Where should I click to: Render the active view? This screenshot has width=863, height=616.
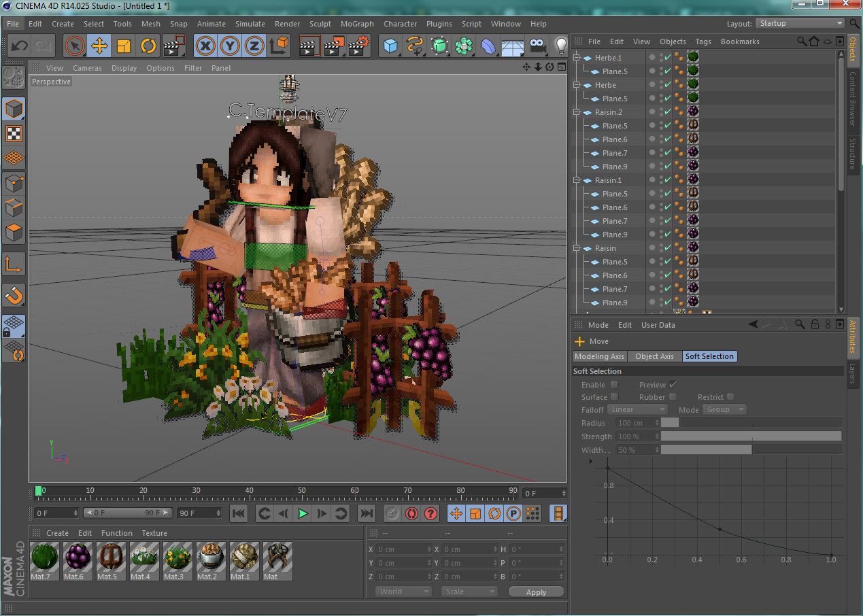point(309,46)
